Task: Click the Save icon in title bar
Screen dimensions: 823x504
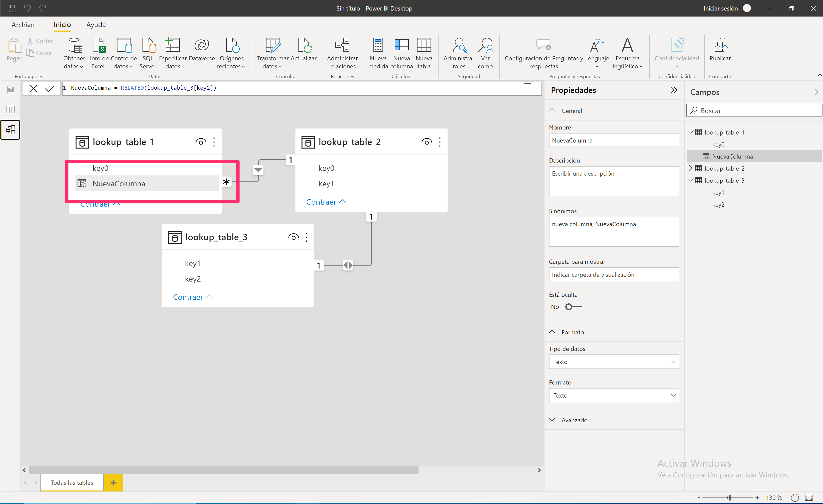Action: coord(12,8)
